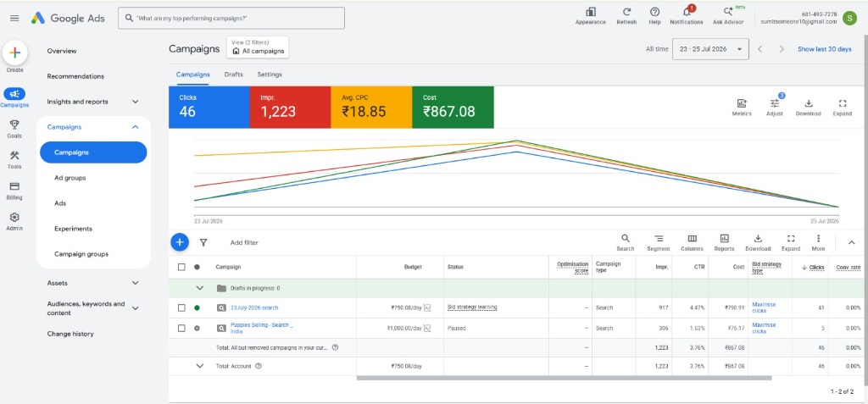Expand Insights and reports section
The width and height of the screenshot is (868, 404).
135,102
